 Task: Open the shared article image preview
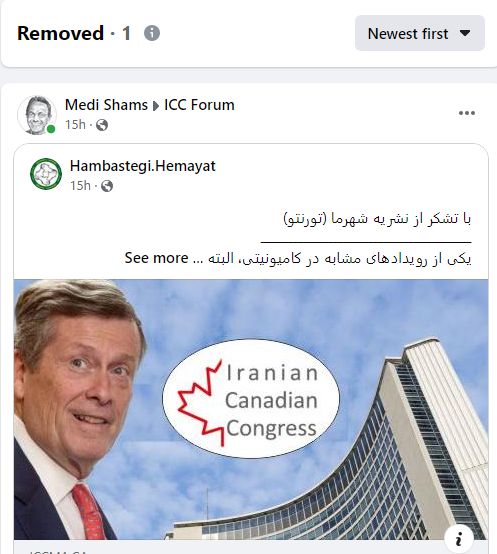click(251, 409)
